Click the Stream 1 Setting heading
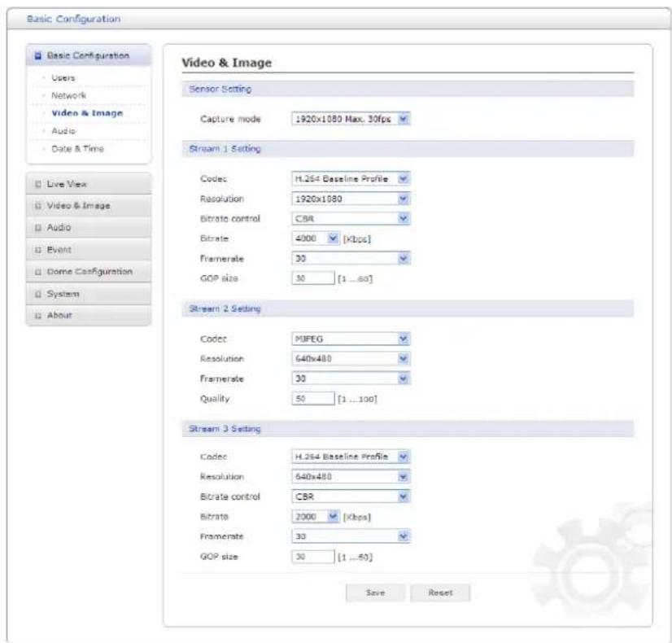Viewport: 672px width, 643px height. [225, 149]
